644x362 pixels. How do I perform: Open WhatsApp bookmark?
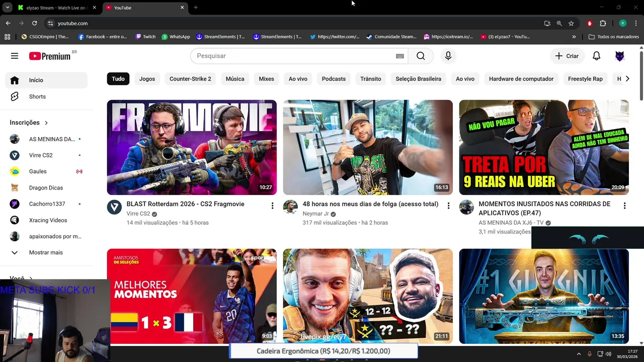[176, 37]
